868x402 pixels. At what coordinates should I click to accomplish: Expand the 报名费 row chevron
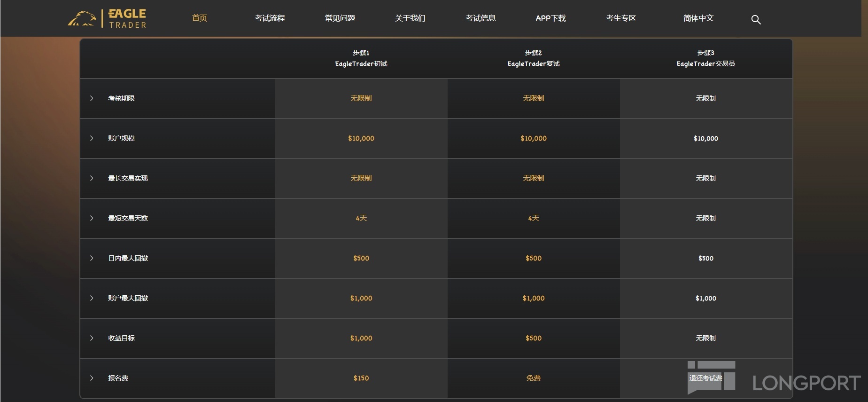tap(92, 378)
